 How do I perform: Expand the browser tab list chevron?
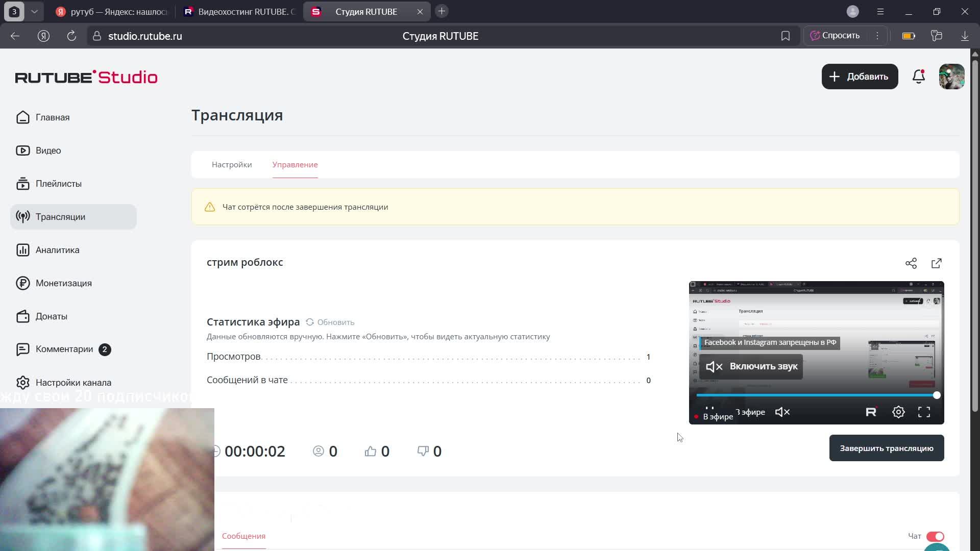pyautogui.click(x=34, y=11)
